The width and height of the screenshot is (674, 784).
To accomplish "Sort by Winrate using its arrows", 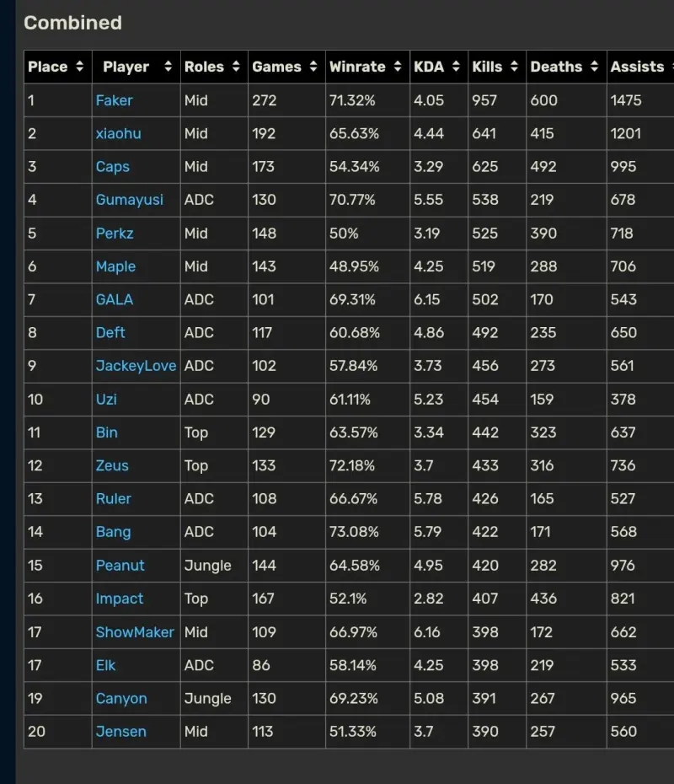I will (397, 67).
